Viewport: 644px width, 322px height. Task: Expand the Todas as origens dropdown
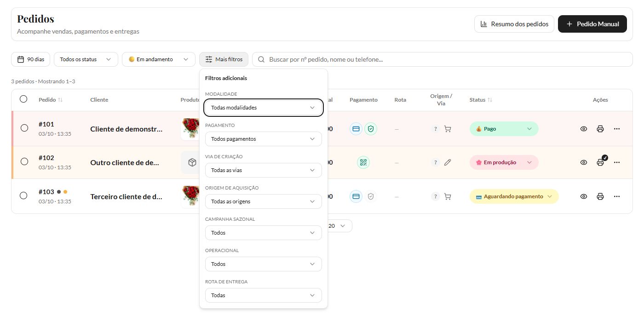point(264,201)
